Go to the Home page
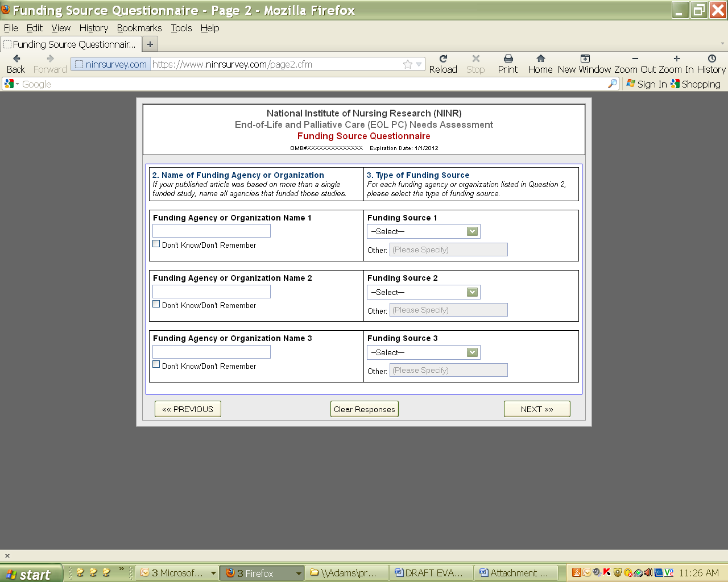728x582 pixels. (x=540, y=64)
